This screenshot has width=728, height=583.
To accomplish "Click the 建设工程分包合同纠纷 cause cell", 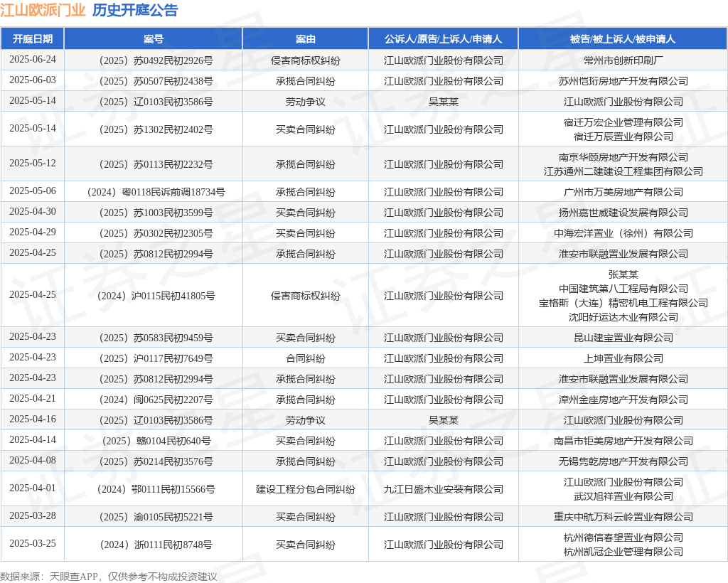I will [306, 489].
